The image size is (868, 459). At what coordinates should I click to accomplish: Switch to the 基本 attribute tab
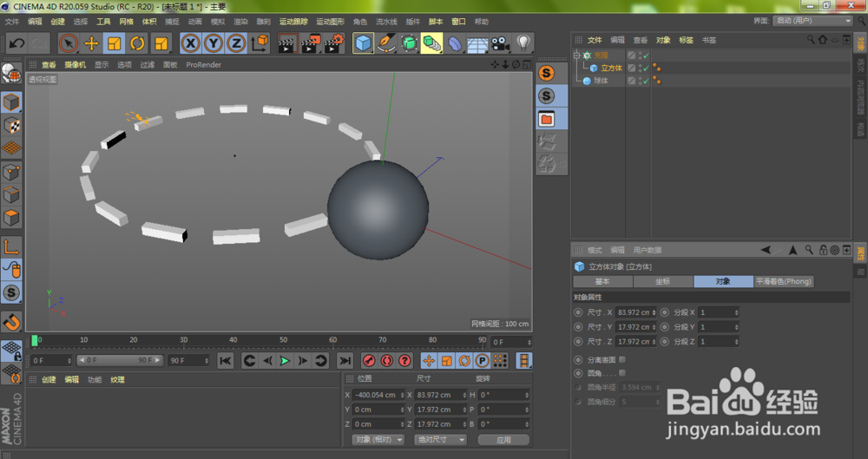pos(602,281)
